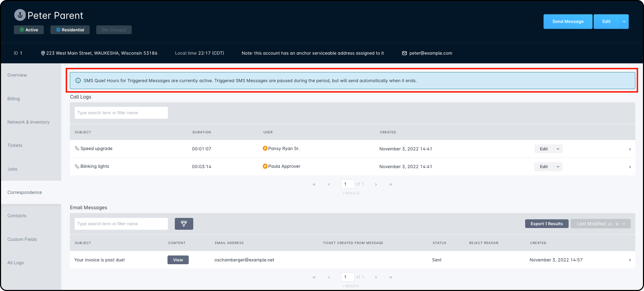Click the 00:03:14 duration cell
Screen dimensions: 644x291
(x=202, y=167)
